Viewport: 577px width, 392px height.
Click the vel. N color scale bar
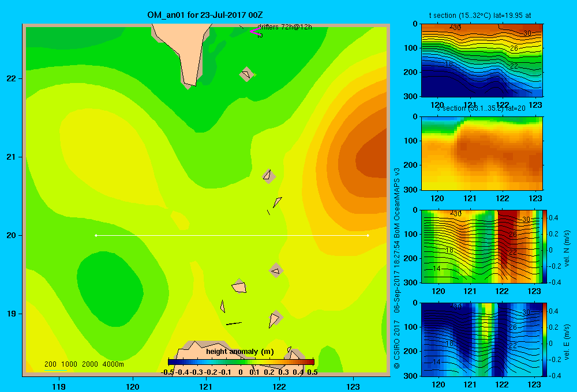[545, 246]
